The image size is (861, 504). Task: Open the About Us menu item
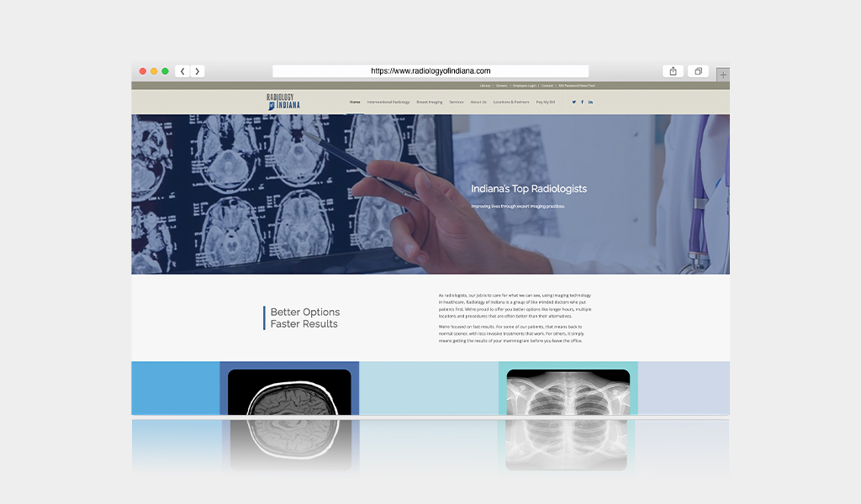(x=478, y=102)
